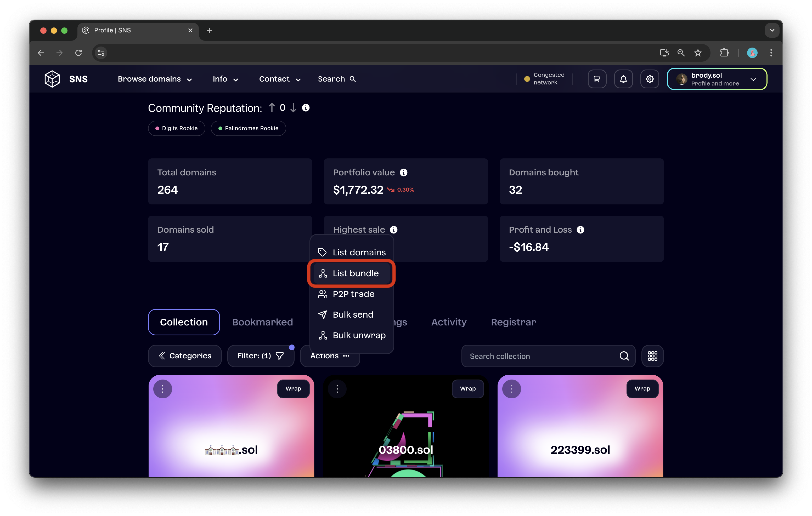
Task: Expand the brody.sol profile dropdown
Action: (x=717, y=79)
